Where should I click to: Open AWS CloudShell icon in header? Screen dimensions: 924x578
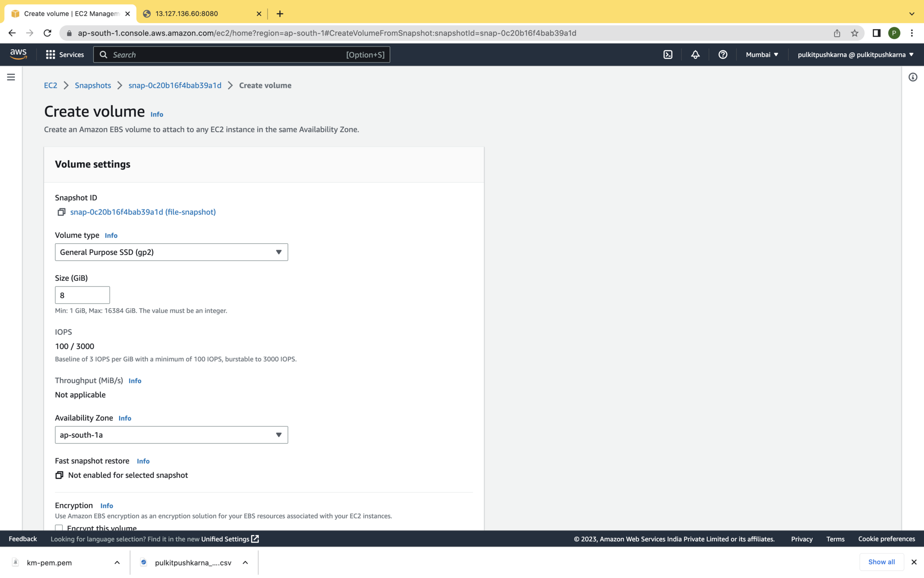[x=668, y=54]
